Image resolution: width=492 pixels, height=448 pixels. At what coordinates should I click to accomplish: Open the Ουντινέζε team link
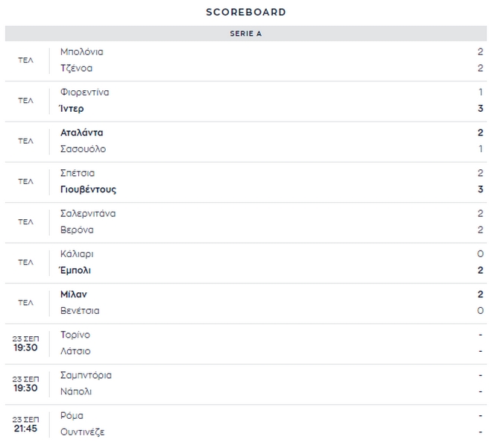pos(82,432)
